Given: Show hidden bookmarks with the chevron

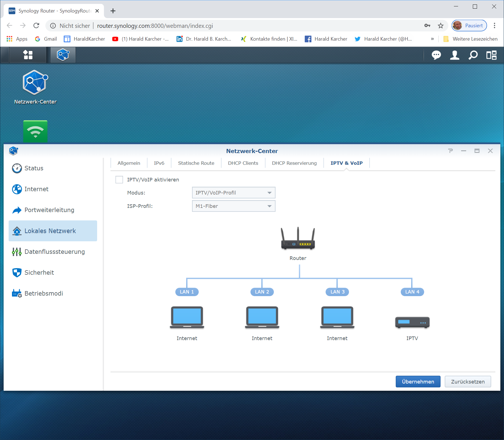Looking at the screenshot, I should click(x=432, y=39).
